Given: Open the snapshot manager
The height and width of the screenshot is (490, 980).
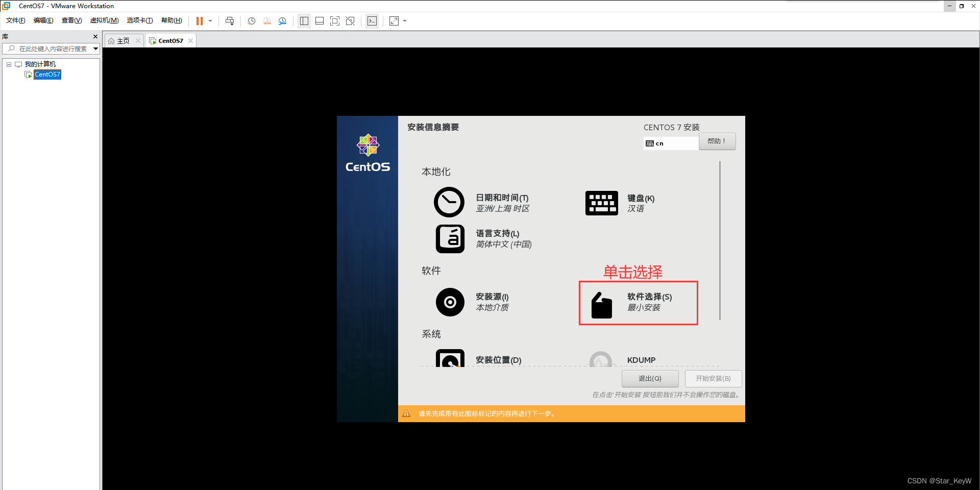Looking at the screenshot, I should pos(282,21).
